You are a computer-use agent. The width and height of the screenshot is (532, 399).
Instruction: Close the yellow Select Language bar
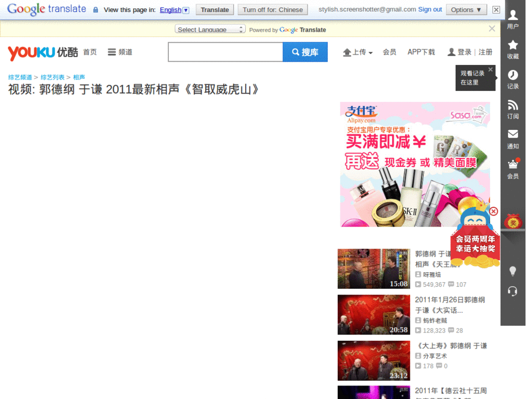491,29
